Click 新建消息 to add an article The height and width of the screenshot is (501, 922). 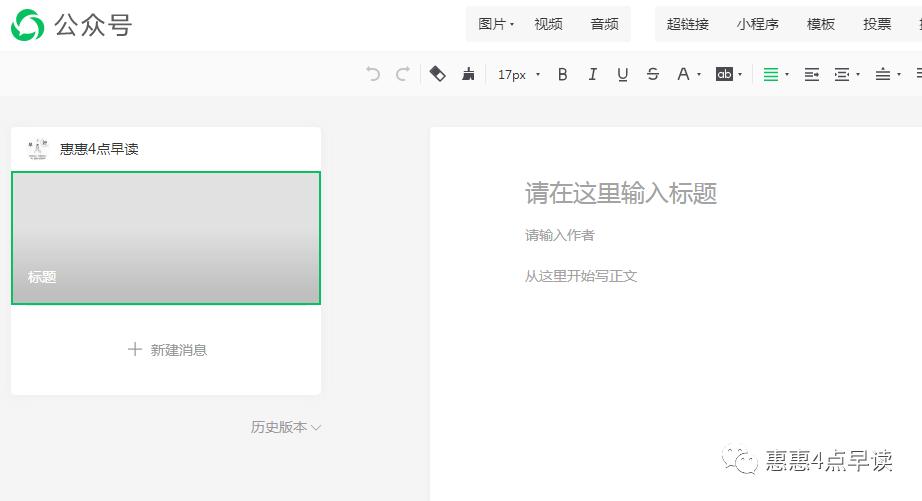coord(178,350)
